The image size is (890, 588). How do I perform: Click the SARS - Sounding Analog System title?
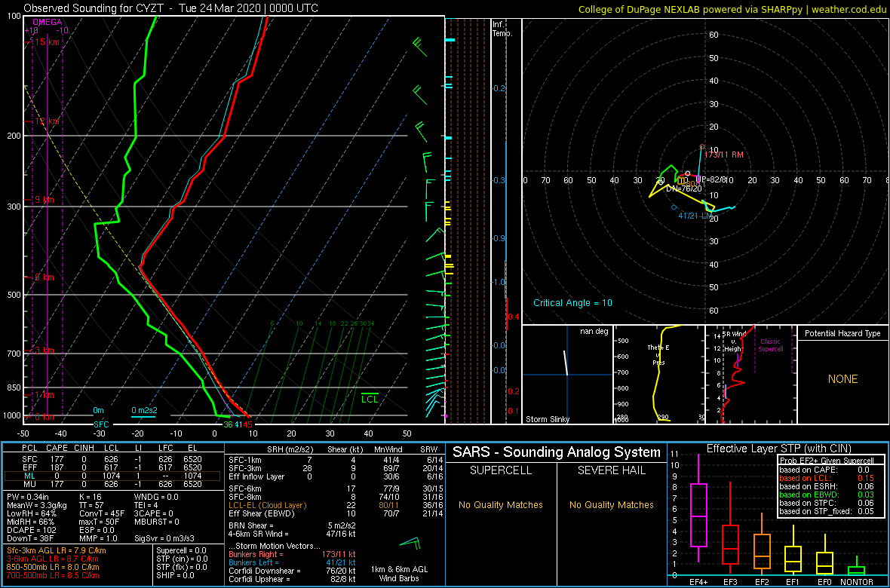point(557,452)
